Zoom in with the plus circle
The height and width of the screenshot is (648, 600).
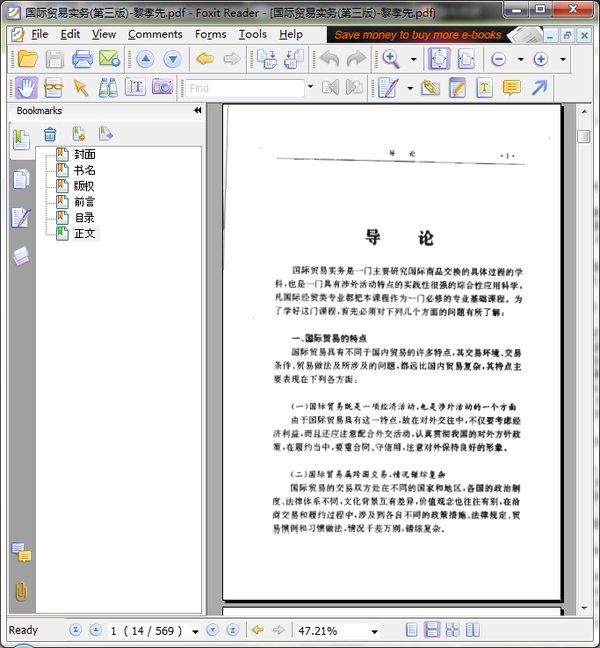(x=541, y=59)
